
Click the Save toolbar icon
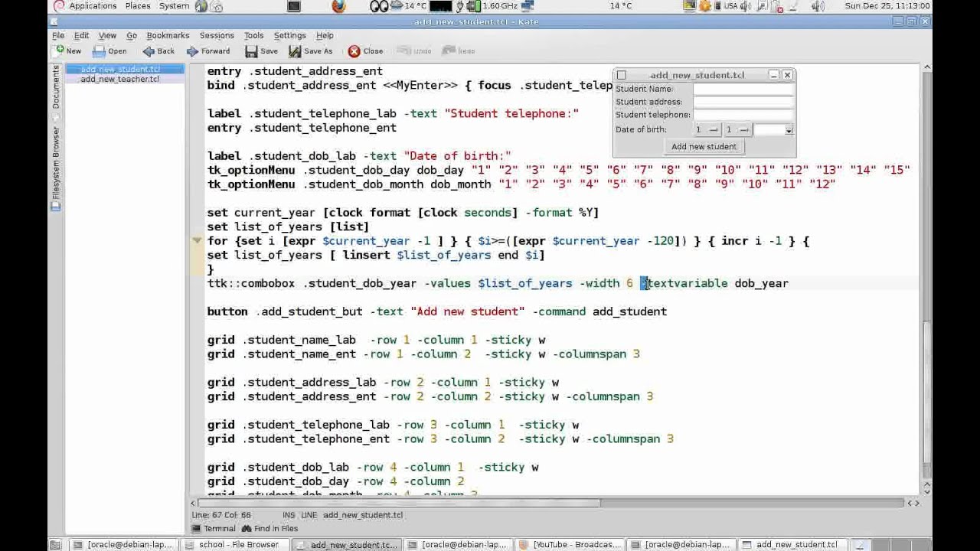click(x=251, y=51)
